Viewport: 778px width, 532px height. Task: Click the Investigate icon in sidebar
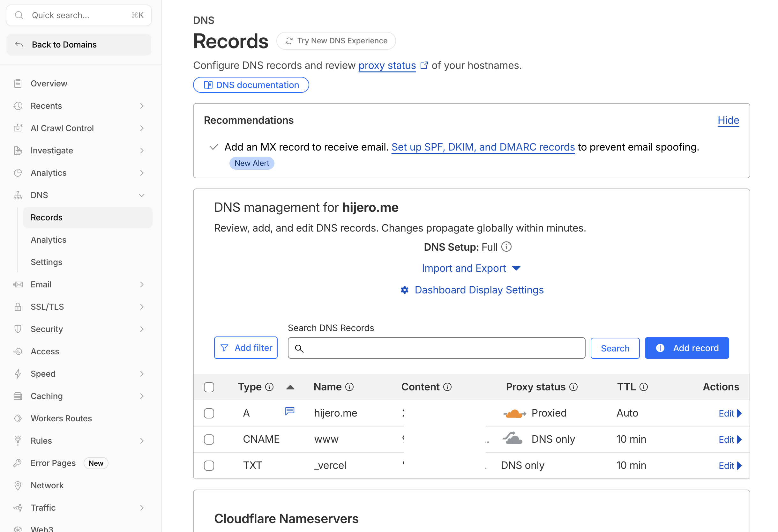click(x=18, y=151)
